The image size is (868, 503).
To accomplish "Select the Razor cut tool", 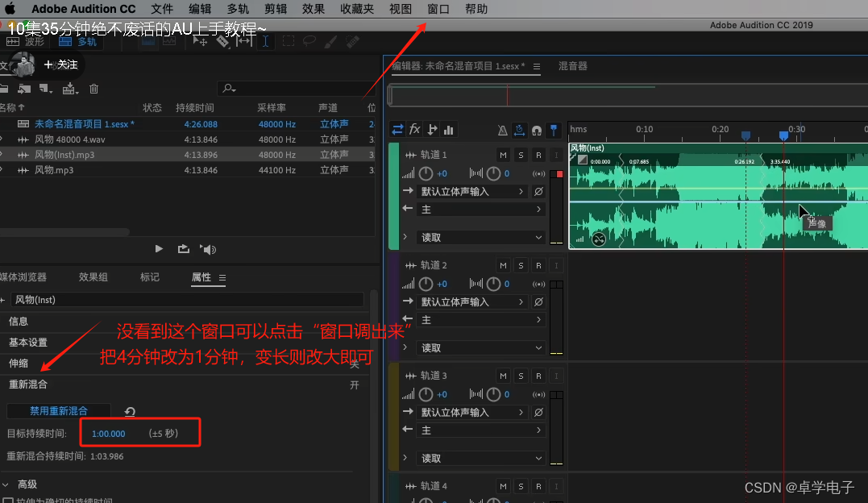I will click(x=222, y=42).
